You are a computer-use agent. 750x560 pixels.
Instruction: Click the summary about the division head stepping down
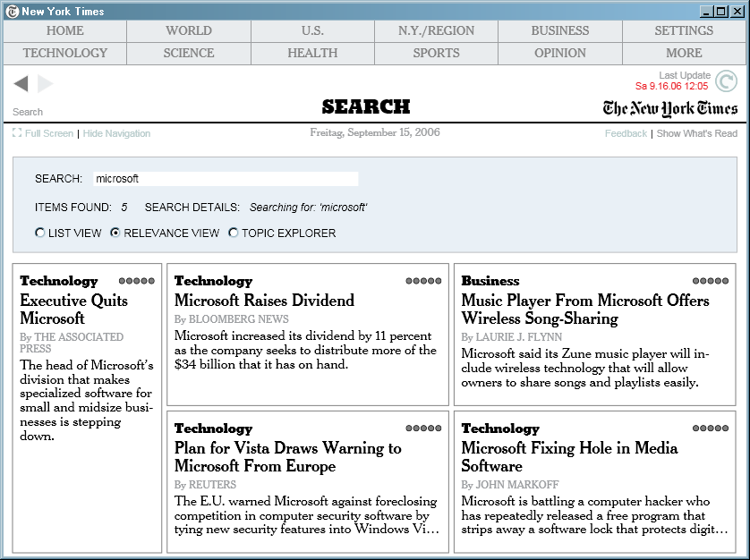click(x=87, y=400)
